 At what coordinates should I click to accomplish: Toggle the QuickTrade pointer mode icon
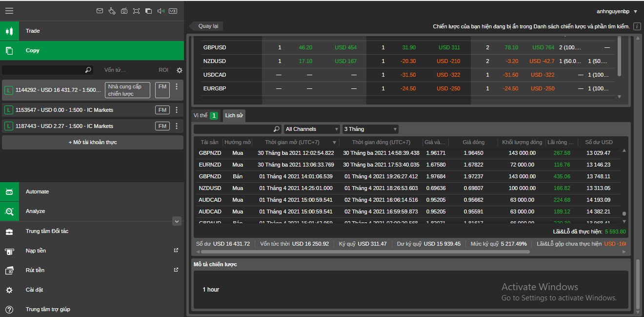coord(112,11)
